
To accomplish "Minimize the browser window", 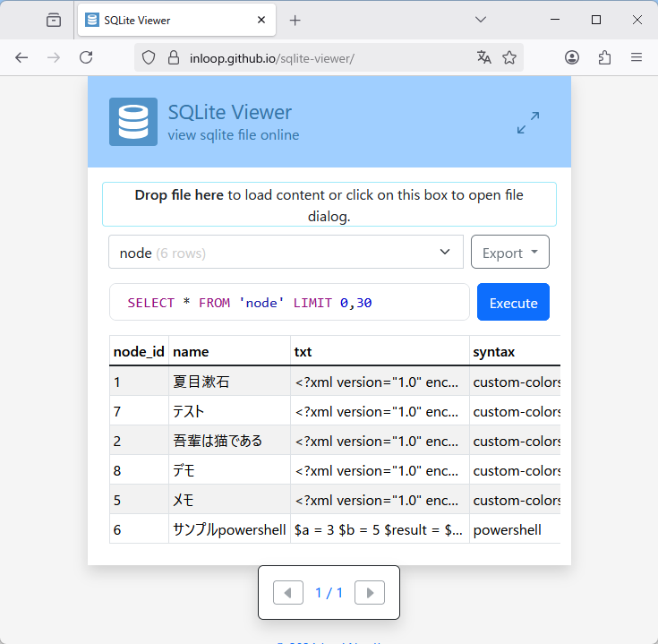I will [555, 20].
